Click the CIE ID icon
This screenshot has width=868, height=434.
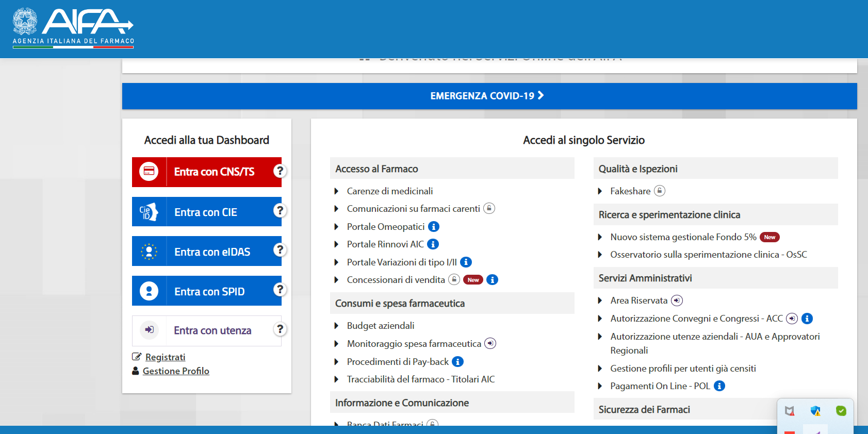[149, 212]
